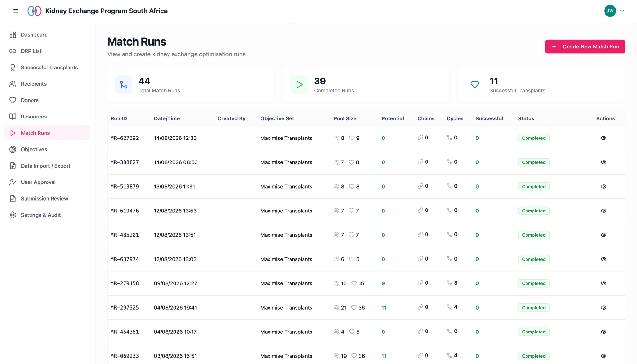637x364 pixels.
Task: Open Submission Review label
Action: pos(44,199)
